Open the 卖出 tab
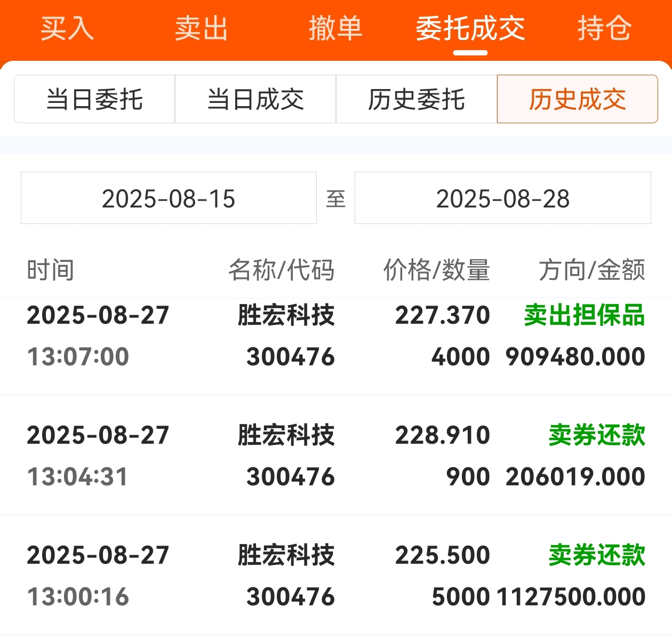Image resolution: width=672 pixels, height=640 pixels. click(x=202, y=28)
